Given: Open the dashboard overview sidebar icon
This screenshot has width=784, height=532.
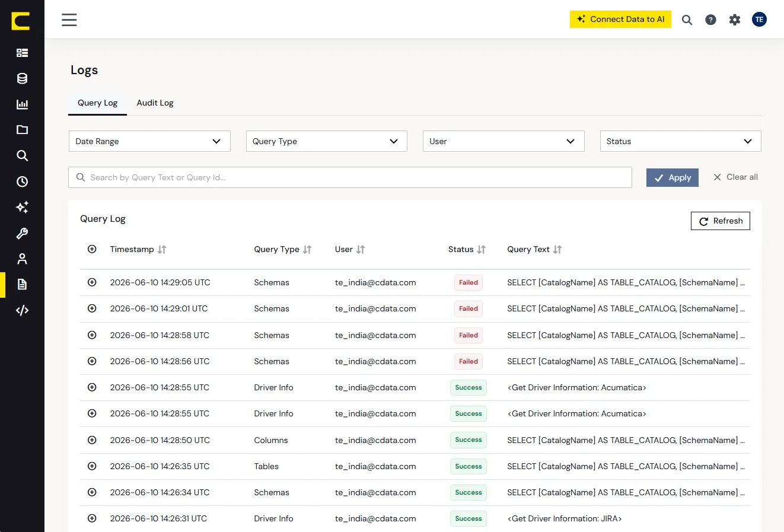Looking at the screenshot, I should point(22,53).
